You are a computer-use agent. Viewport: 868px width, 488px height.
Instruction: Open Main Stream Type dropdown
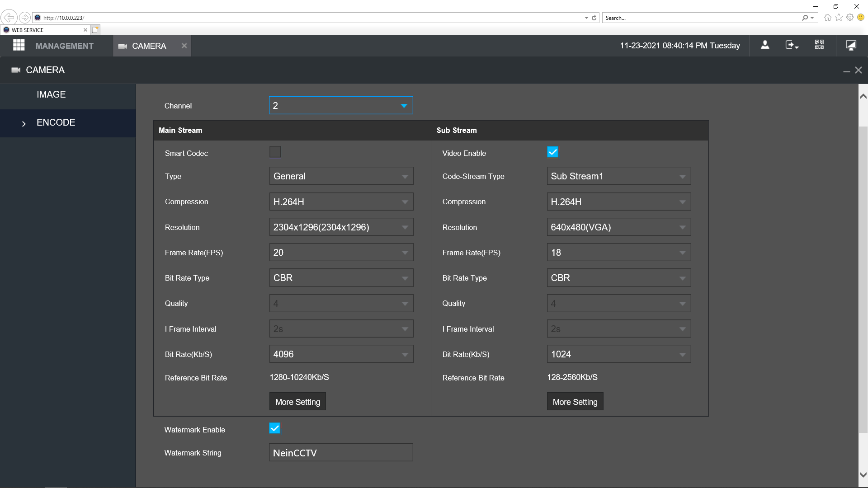pos(341,176)
